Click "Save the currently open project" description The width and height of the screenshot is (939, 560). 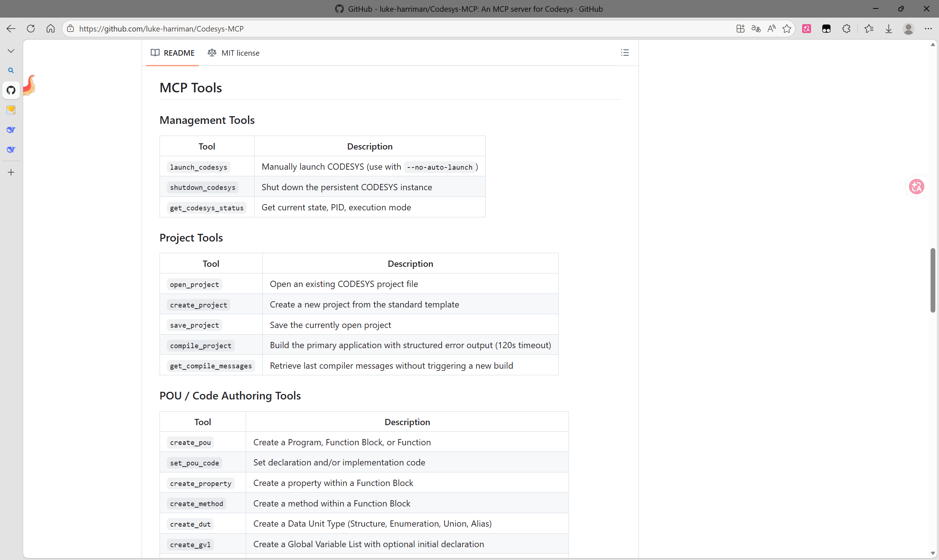[330, 325]
